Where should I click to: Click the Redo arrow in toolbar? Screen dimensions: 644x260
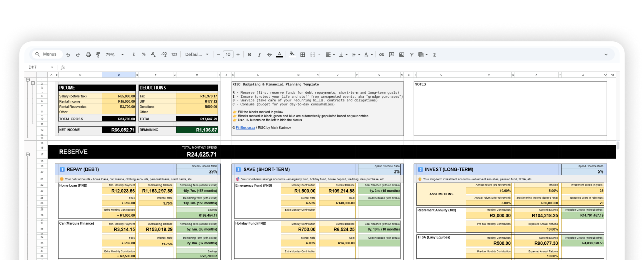point(78,54)
